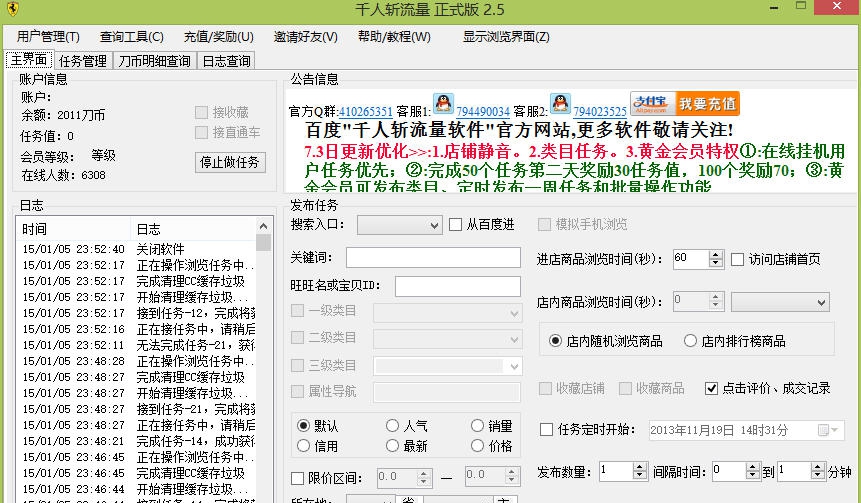Select the 最新 sort radio button
The height and width of the screenshot is (503, 861).
392,446
